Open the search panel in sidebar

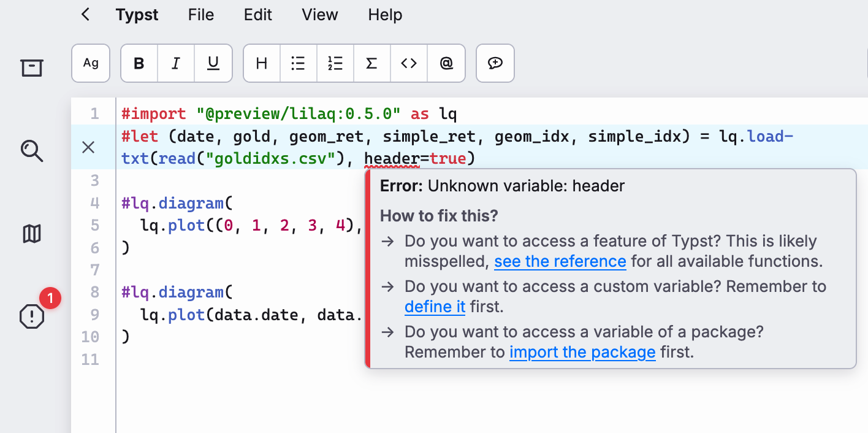click(x=32, y=150)
